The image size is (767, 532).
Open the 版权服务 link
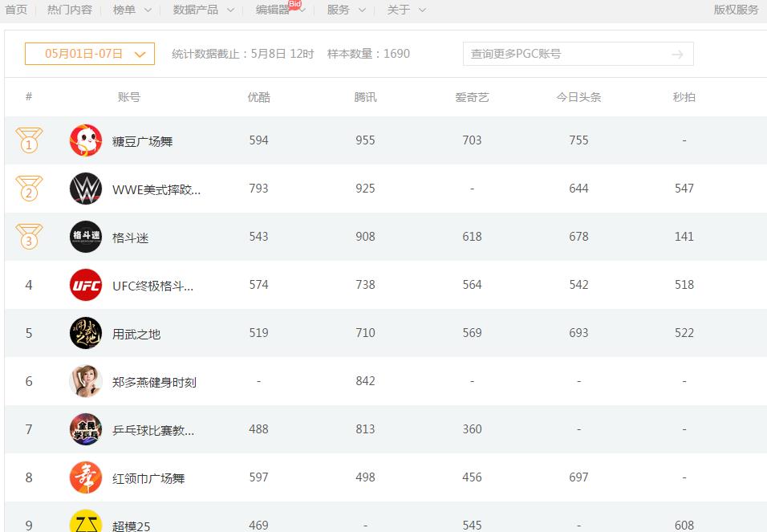[x=736, y=10]
